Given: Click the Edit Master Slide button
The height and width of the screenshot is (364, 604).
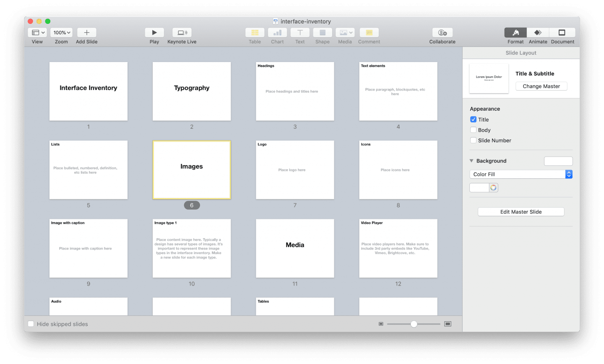Looking at the screenshot, I should [521, 212].
